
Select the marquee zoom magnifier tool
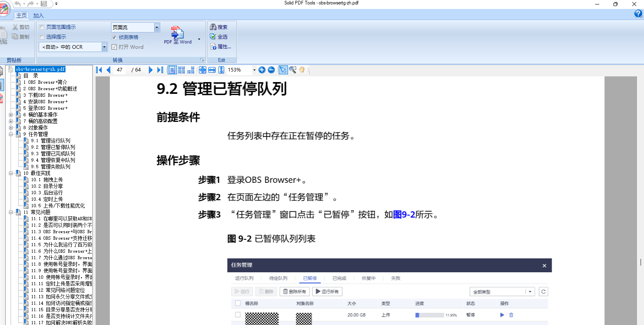click(293, 70)
